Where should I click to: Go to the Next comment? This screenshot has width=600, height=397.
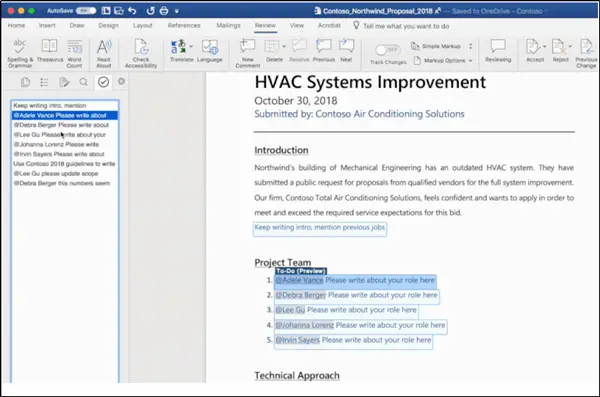tap(346, 50)
